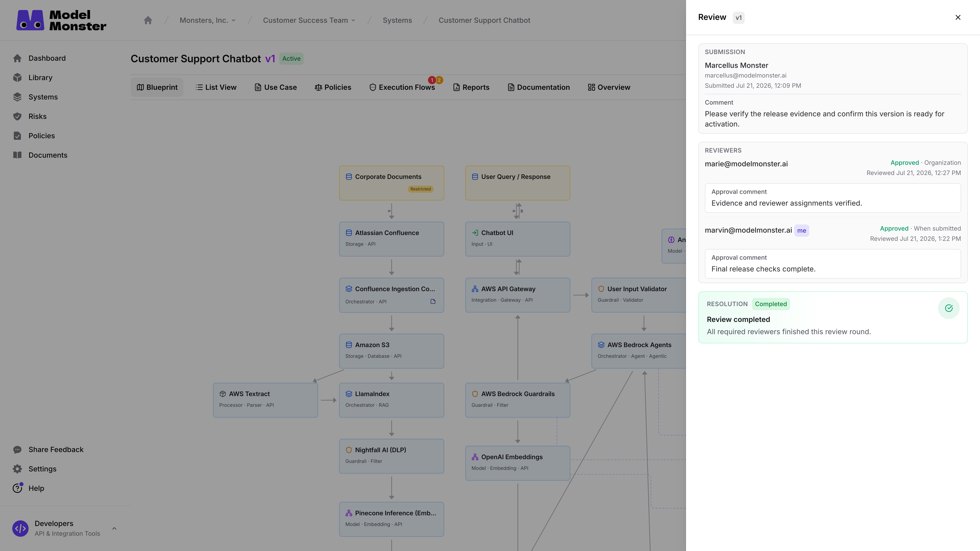
Task: Click the Risks shield icon
Action: click(18, 116)
